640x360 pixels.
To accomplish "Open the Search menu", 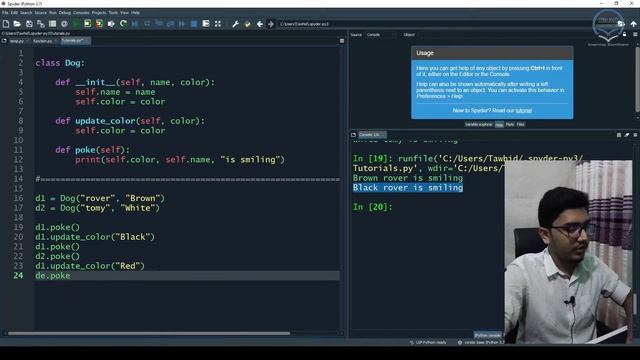I will coord(26,13).
